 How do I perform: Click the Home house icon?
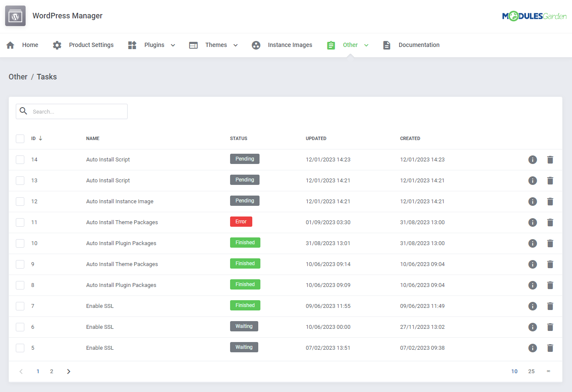click(11, 45)
